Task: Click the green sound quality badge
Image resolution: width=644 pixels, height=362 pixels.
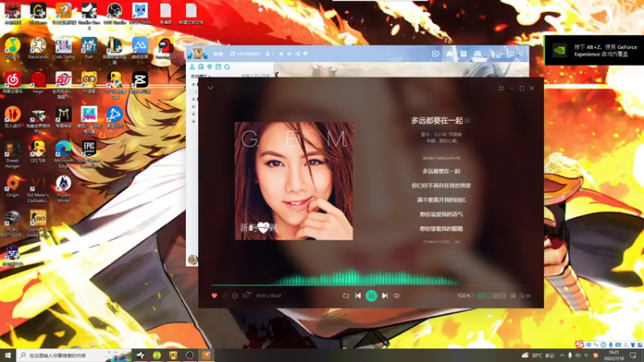Action: click(x=484, y=295)
